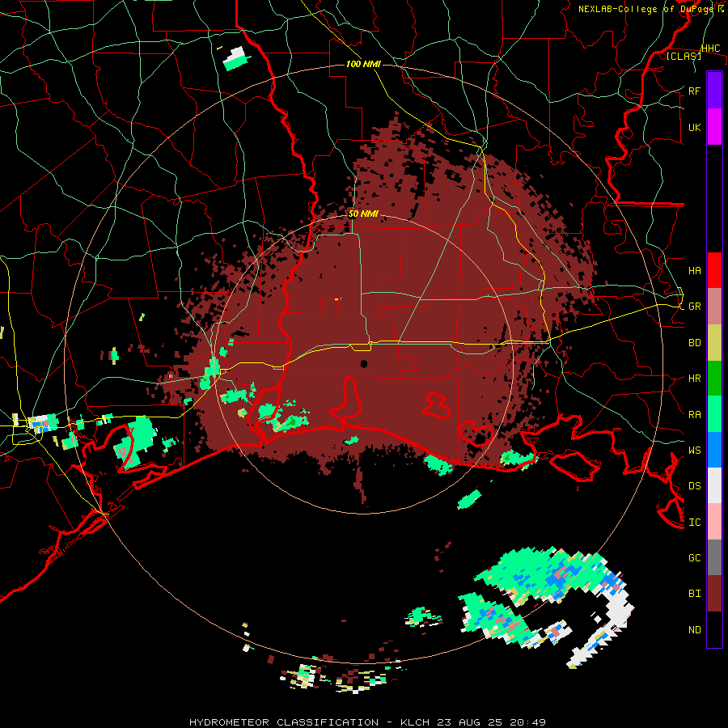The height and width of the screenshot is (728, 728).
Task: Select the yellow BD legend swatch
Action: coord(714,343)
